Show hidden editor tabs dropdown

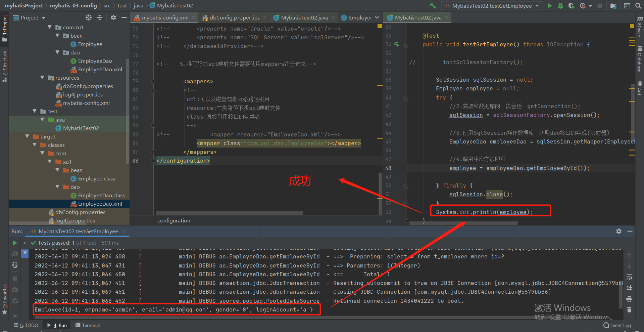(x=377, y=17)
